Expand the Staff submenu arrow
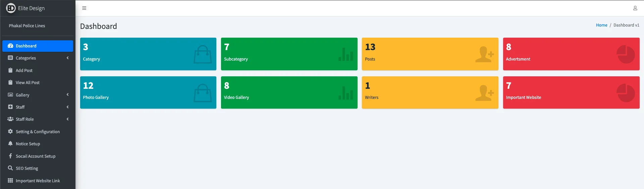 tap(68, 107)
